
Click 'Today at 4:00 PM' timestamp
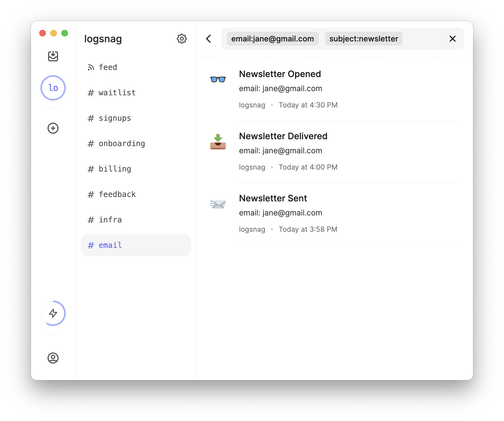coord(308,167)
